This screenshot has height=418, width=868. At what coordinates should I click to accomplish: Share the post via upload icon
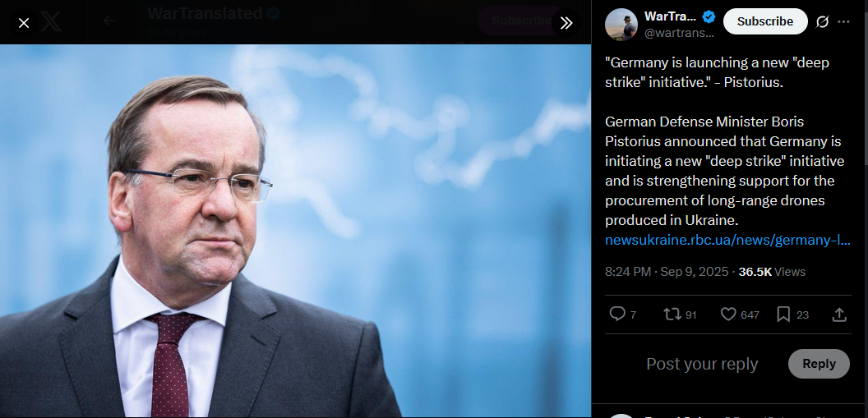click(x=839, y=315)
